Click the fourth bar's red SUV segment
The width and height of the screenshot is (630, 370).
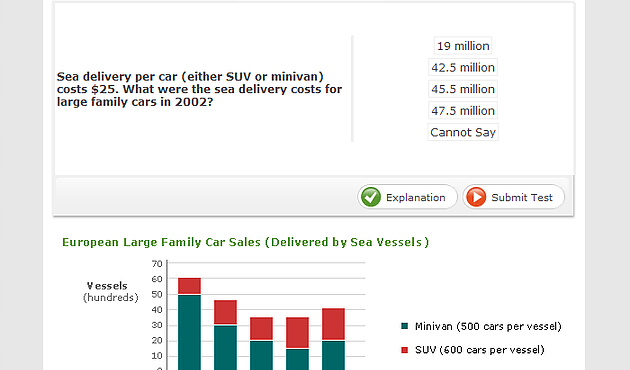[297, 332]
